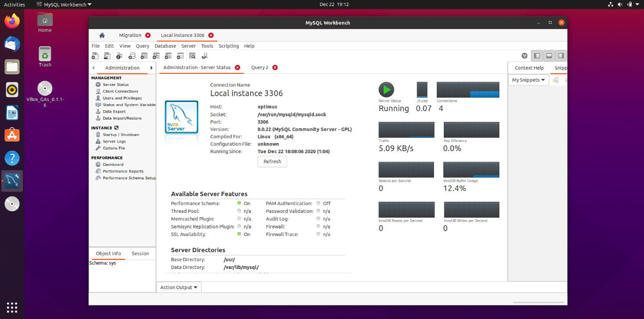Screen dimensions: 644x319
Task: Click the icon next to INSTANCE heading
Action: click(116, 128)
